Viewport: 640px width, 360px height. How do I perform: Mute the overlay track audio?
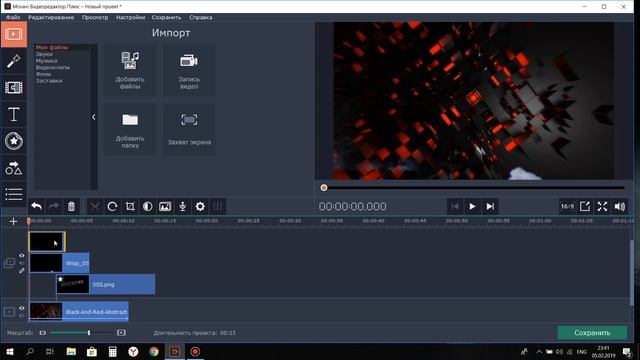(x=22, y=263)
